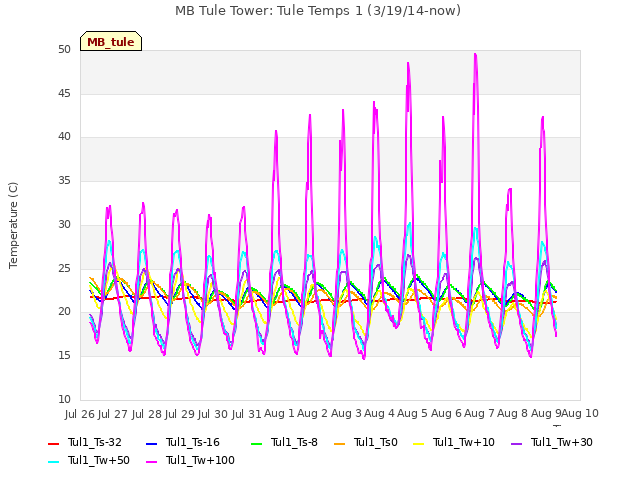Click the Jul 26 x-axis label

click(80, 414)
